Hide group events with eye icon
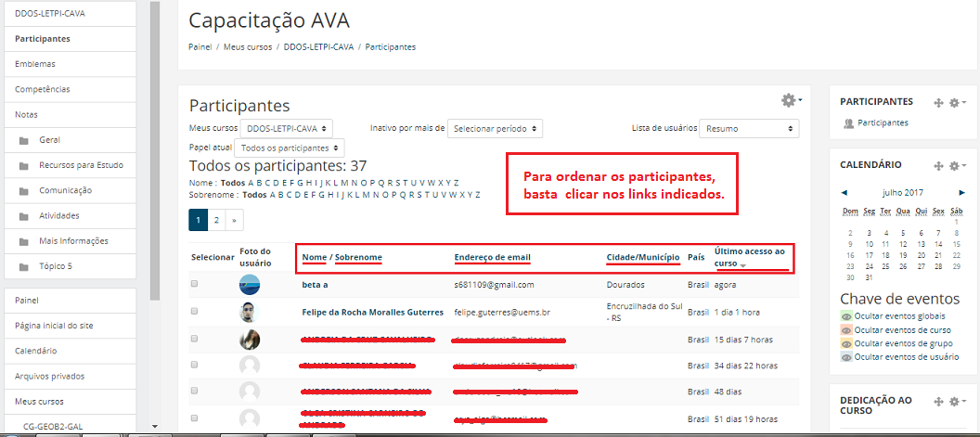The height and width of the screenshot is (437, 980). [x=846, y=344]
